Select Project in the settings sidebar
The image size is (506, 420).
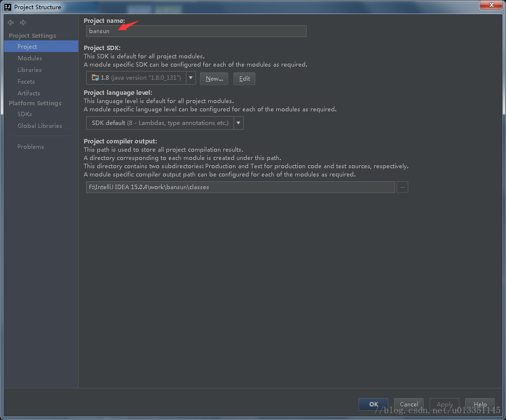pyautogui.click(x=41, y=46)
